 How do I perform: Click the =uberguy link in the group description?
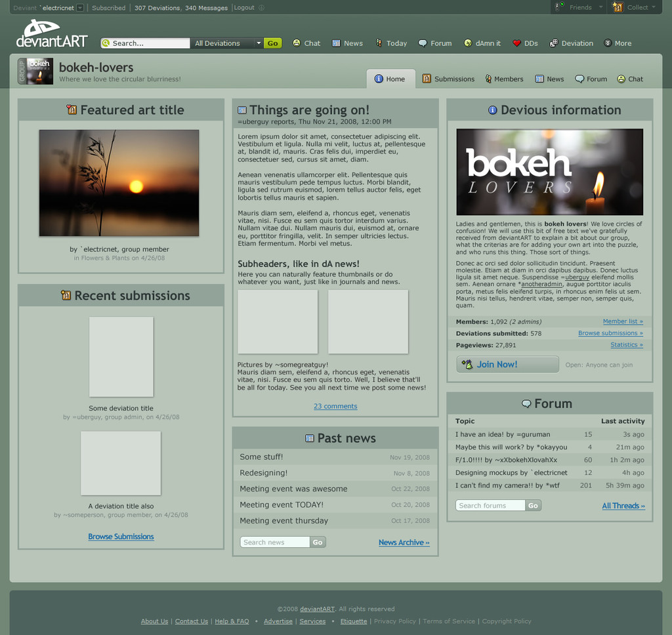point(575,277)
